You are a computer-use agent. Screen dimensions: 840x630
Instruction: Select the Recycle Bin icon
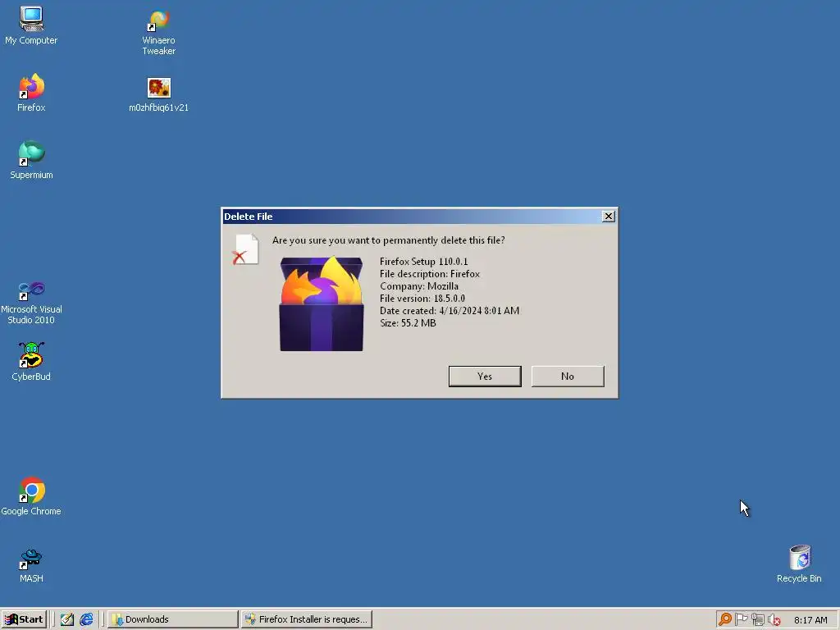coord(799,564)
